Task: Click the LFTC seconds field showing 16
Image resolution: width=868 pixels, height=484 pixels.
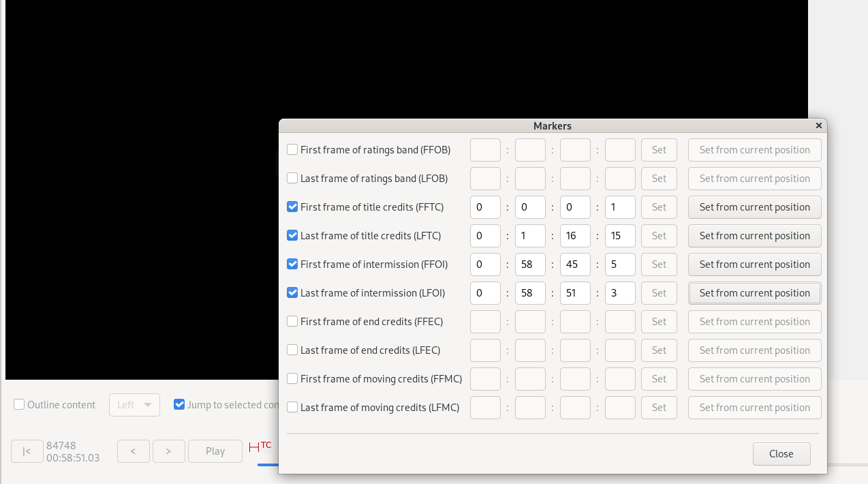Action: point(574,236)
